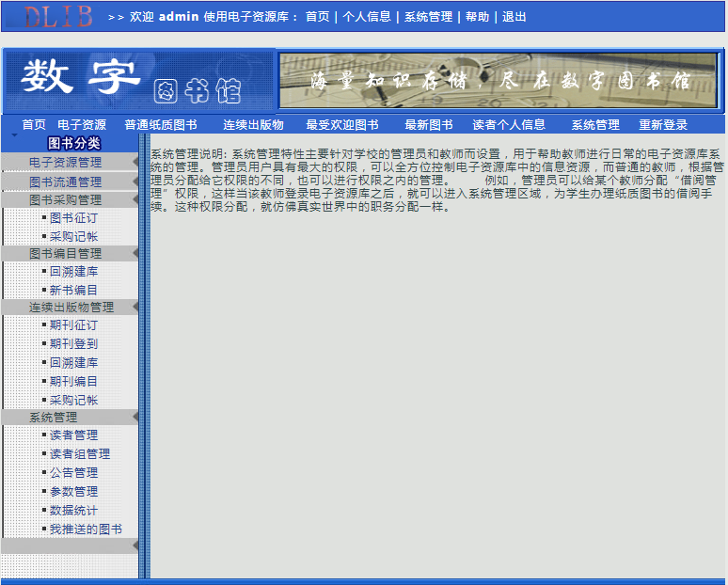The height and width of the screenshot is (585, 728).
Task: Click 退出 to log out
Action: pos(514,17)
